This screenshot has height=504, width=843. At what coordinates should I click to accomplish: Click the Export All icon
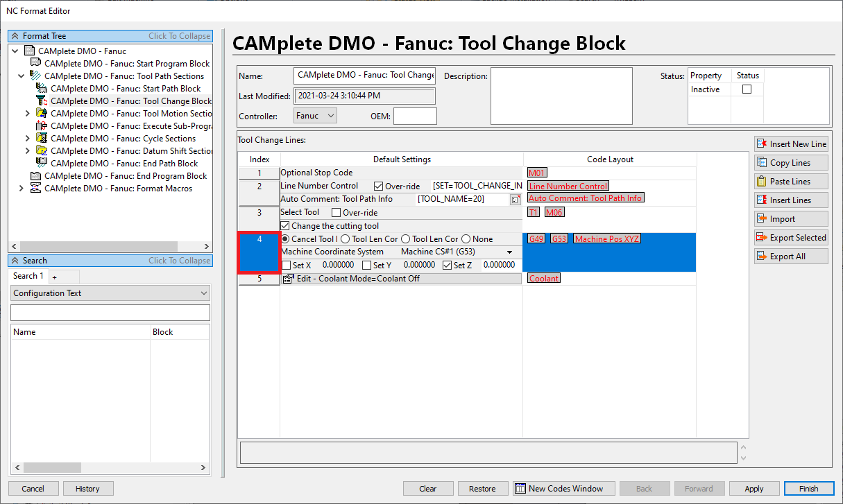(763, 256)
